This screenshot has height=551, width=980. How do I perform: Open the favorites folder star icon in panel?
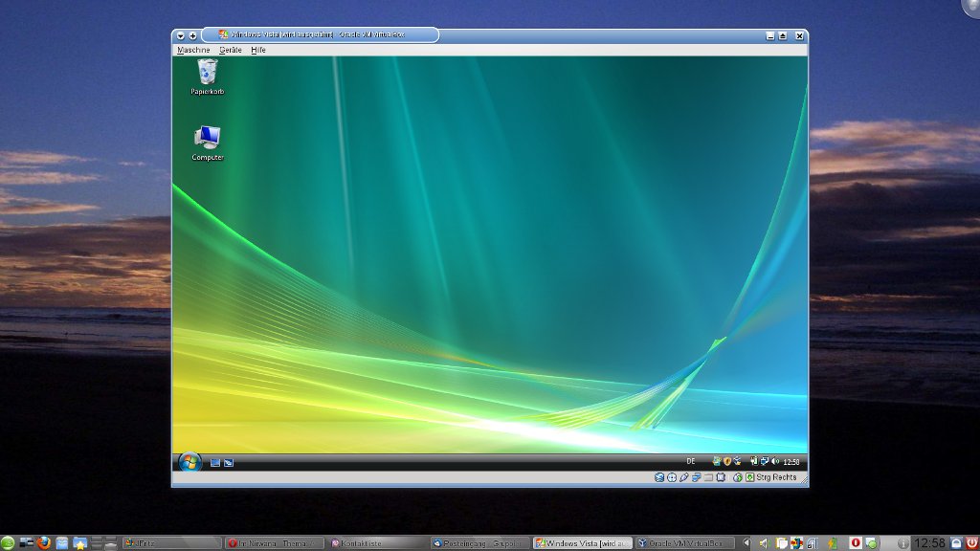point(80,543)
